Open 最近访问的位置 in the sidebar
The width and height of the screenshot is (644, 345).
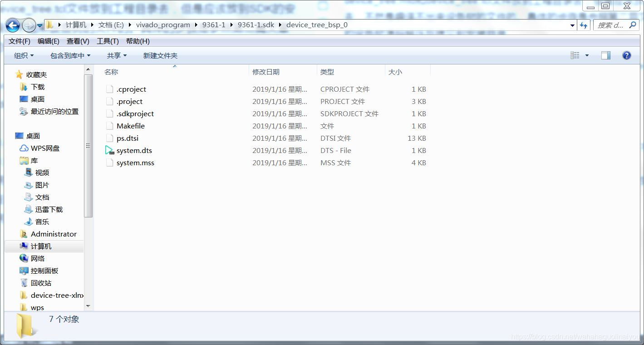coord(54,111)
